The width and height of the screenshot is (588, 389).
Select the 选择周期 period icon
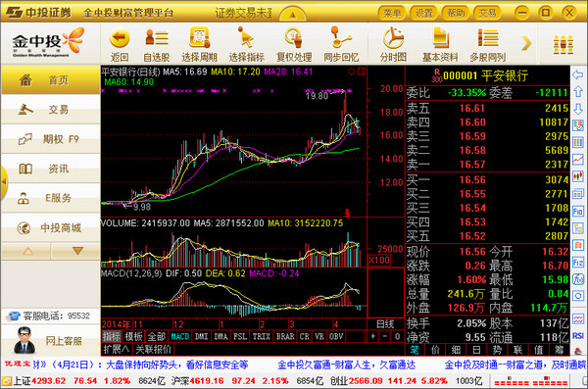coord(200,37)
